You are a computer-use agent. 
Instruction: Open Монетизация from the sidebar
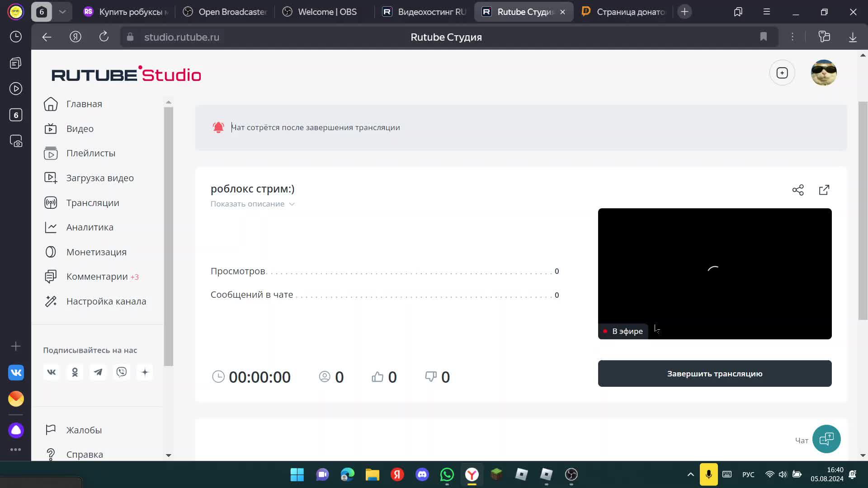(x=96, y=252)
